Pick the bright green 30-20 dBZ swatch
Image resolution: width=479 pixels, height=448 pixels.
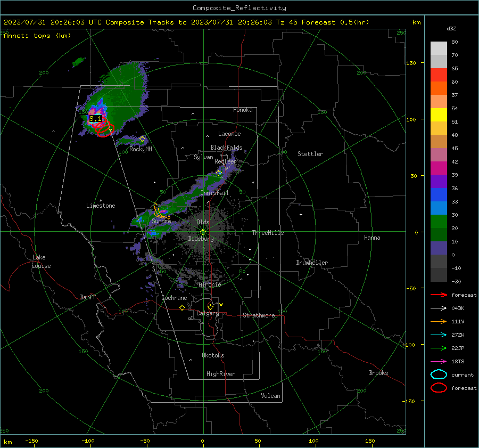[x=439, y=222]
